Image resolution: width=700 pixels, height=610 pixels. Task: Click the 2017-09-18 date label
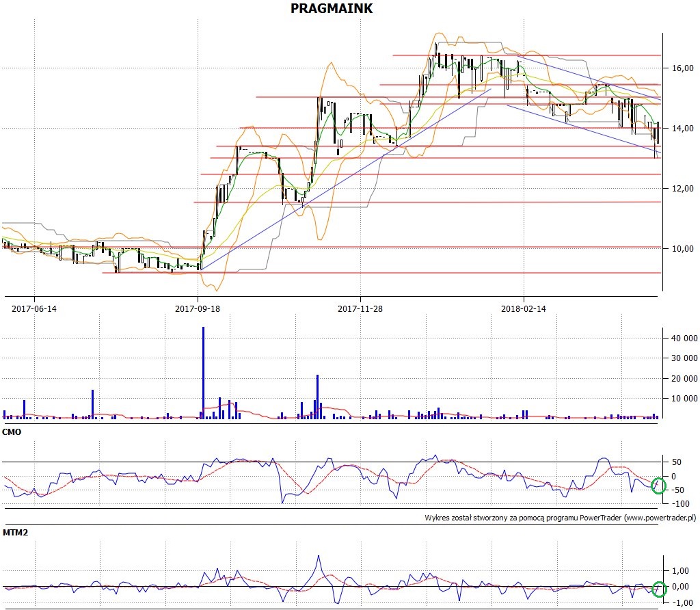[198, 308]
